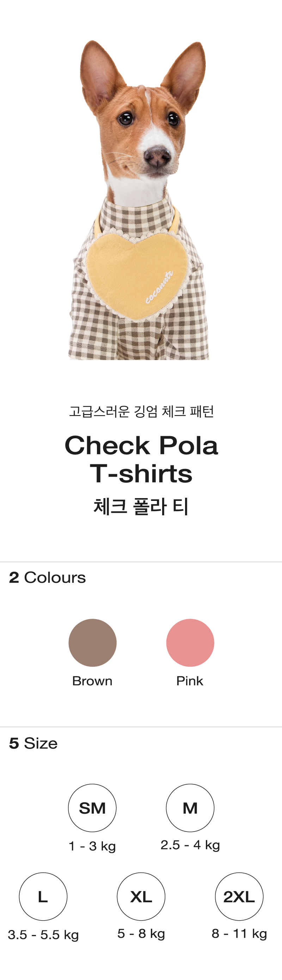Choose the L size circle
Viewport: 282px width, 980px height.
[43, 897]
